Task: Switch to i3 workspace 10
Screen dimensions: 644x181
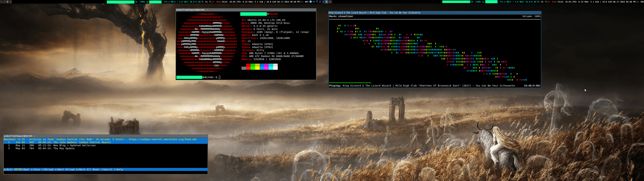Action: (x=330, y=2)
